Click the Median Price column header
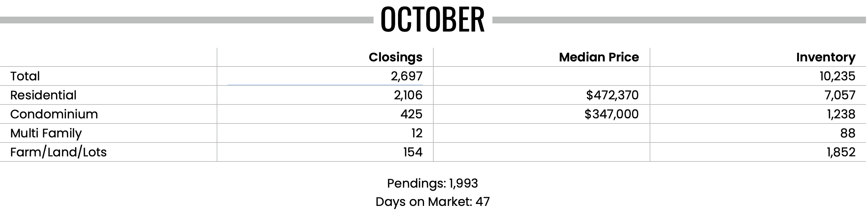This screenshot has height=211, width=868. pos(599,57)
